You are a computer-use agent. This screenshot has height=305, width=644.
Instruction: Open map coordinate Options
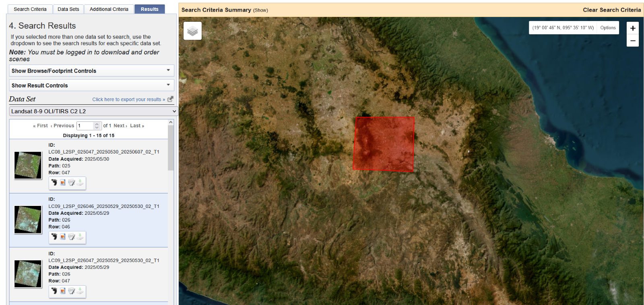pos(608,28)
